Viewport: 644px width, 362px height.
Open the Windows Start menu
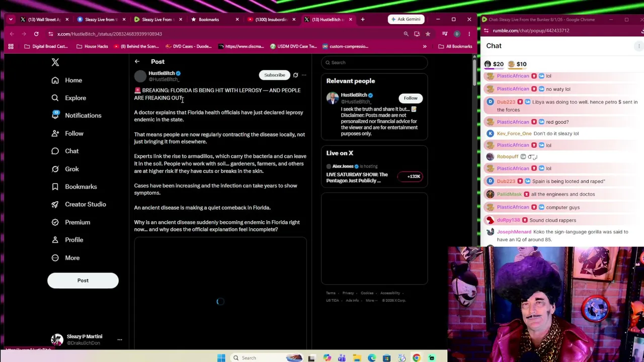pyautogui.click(x=221, y=358)
